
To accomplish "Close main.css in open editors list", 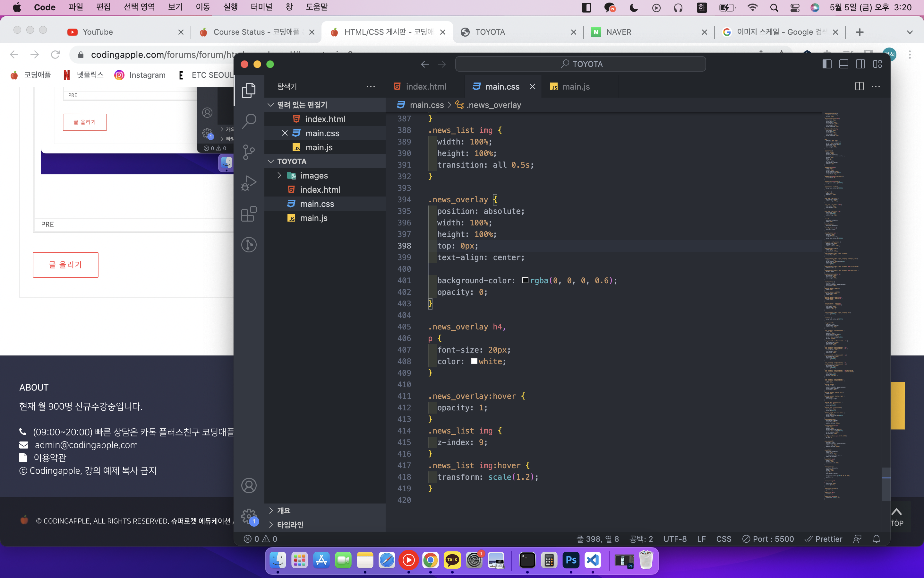I will point(285,133).
